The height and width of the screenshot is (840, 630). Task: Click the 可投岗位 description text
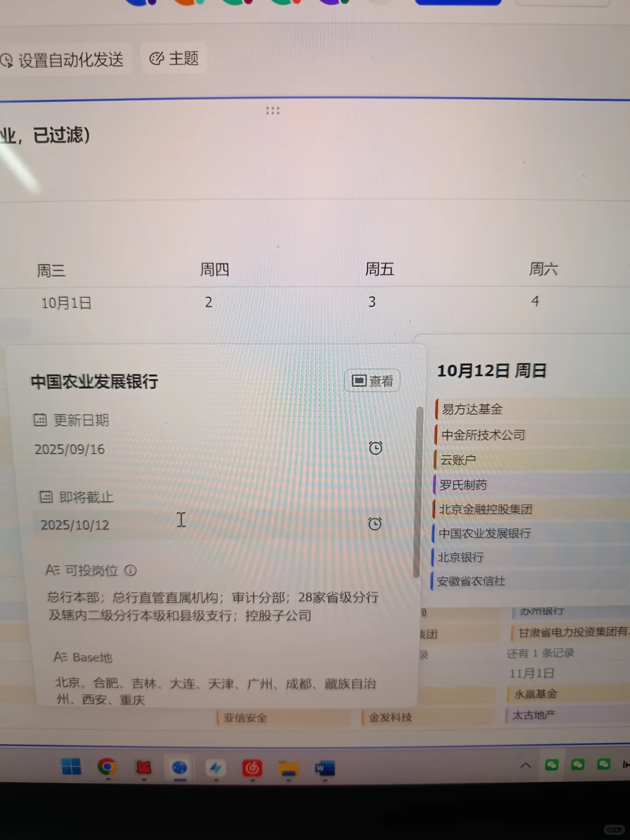coord(213,606)
